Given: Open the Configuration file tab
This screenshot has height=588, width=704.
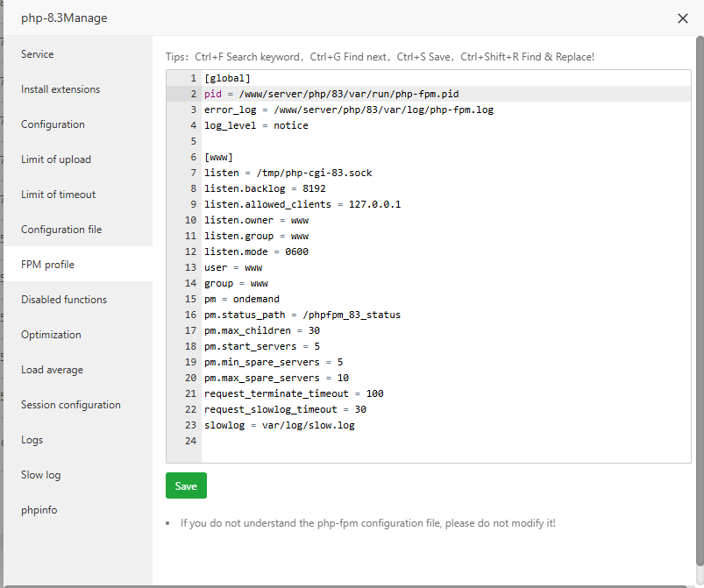Looking at the screenshot, I should pyautogui.click(x=61, y=230).
